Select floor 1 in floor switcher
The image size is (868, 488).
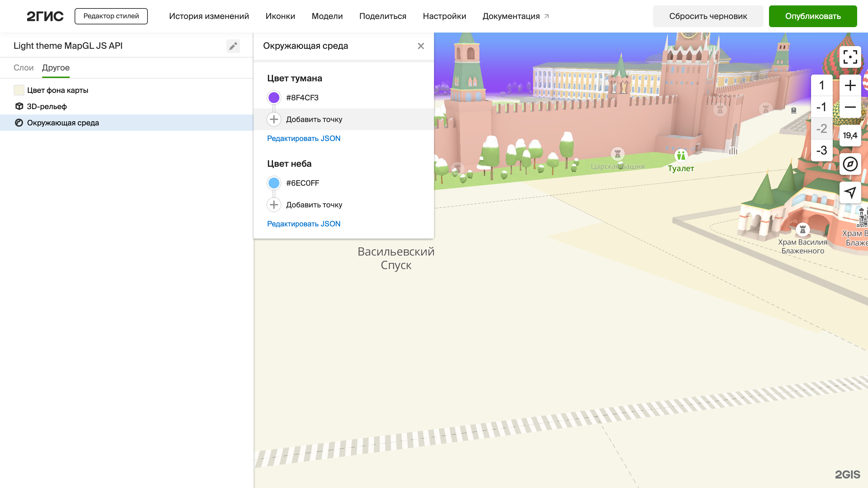click(x=822, y=85)
